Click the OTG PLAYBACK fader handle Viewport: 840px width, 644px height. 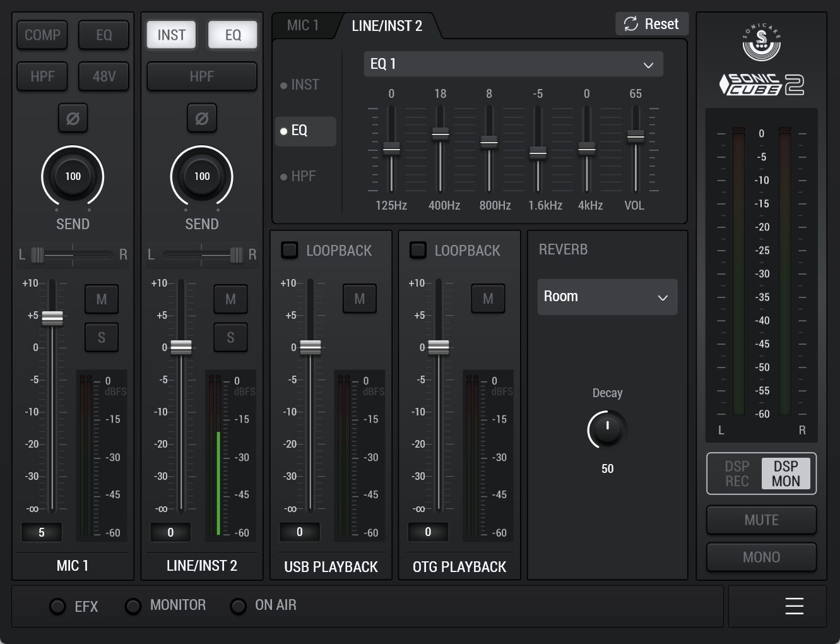click(439, 347)
